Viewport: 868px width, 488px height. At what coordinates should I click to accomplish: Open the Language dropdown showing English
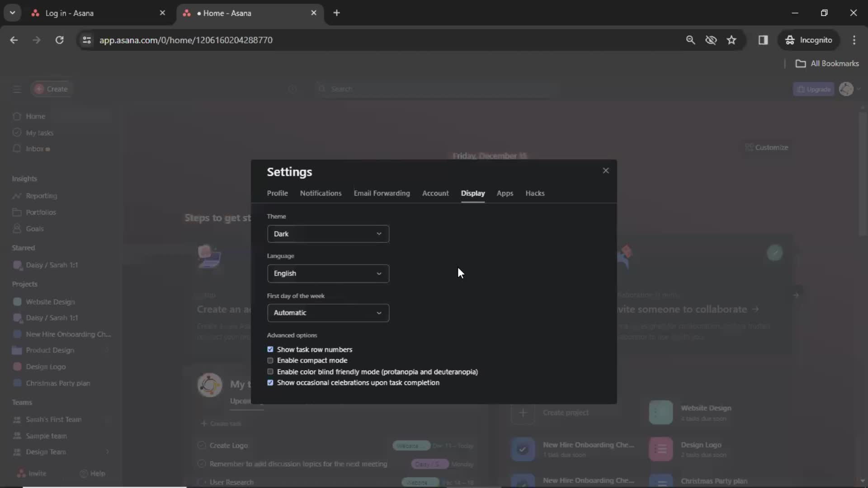(x=328, y=273)
